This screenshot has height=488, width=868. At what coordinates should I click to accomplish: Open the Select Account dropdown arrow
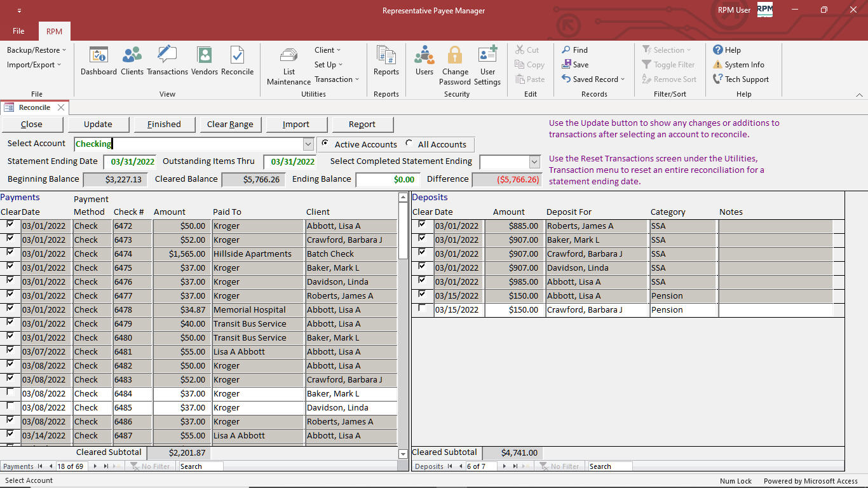pyautogui.click(x=308, y=144)
